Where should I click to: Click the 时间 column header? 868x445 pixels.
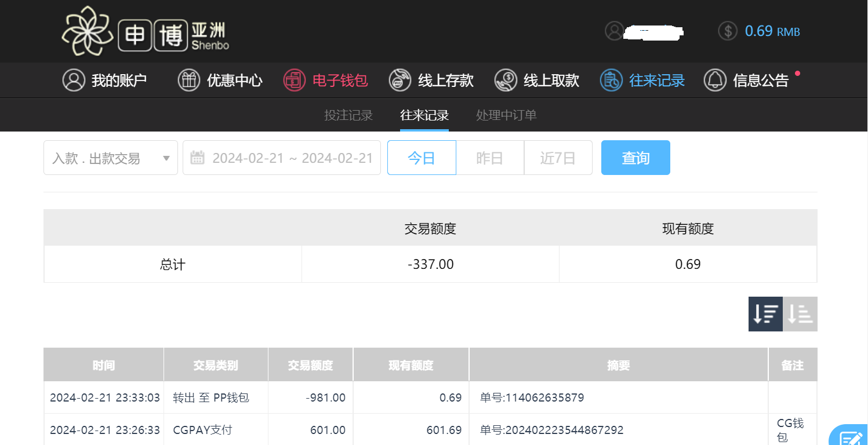pyautogui.click(x=104, y=365)
